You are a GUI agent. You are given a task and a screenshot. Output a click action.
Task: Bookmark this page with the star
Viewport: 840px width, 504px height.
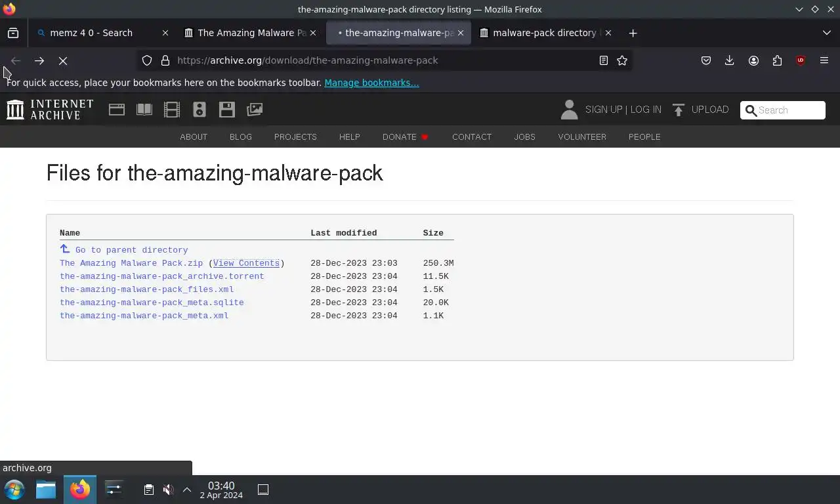[622, 60]
